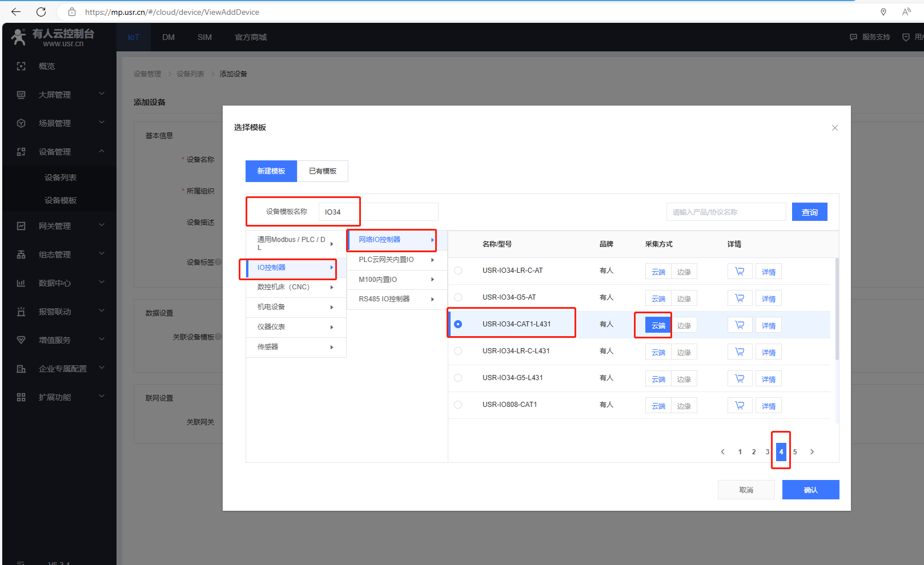
Task: Click the shopping cart icon for USR-IO808-CAT1
Action: (x=740, y=406)
